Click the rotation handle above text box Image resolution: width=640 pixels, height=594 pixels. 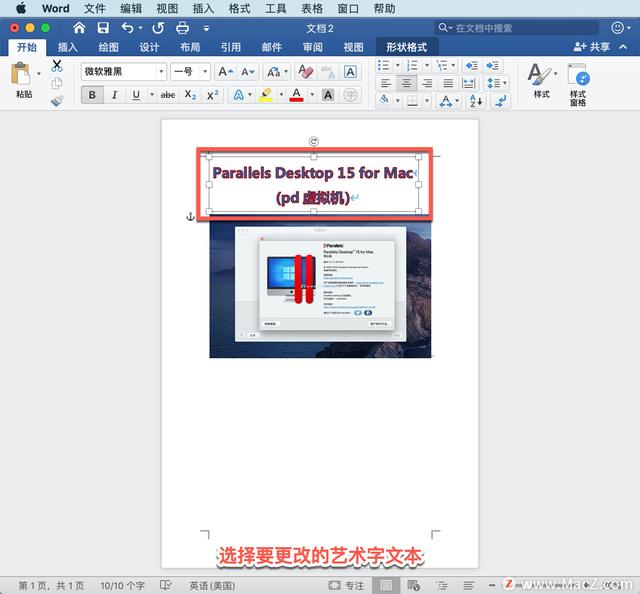pos(313,141)
